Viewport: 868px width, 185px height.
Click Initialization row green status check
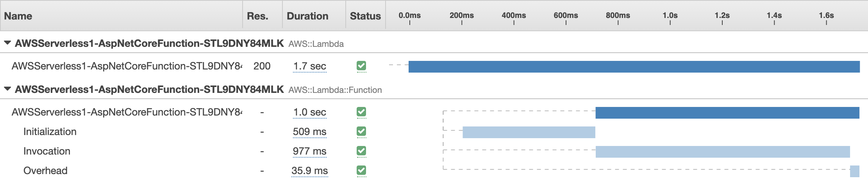[361, 132]
